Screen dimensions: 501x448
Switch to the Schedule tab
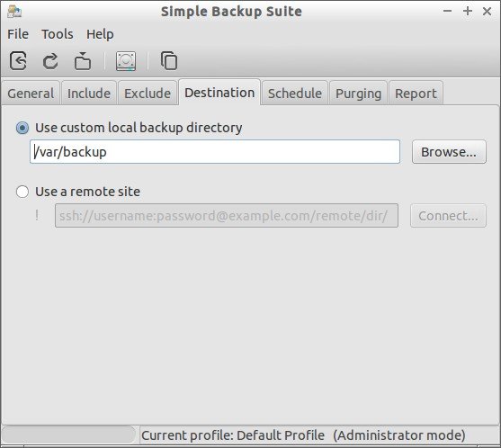[x=295, y=94]
